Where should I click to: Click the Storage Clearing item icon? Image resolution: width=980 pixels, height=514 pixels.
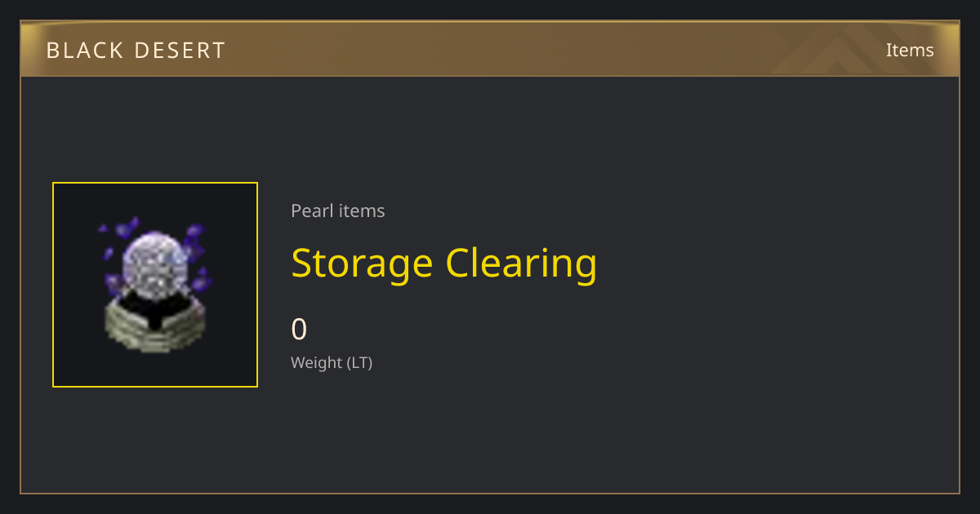155,285
